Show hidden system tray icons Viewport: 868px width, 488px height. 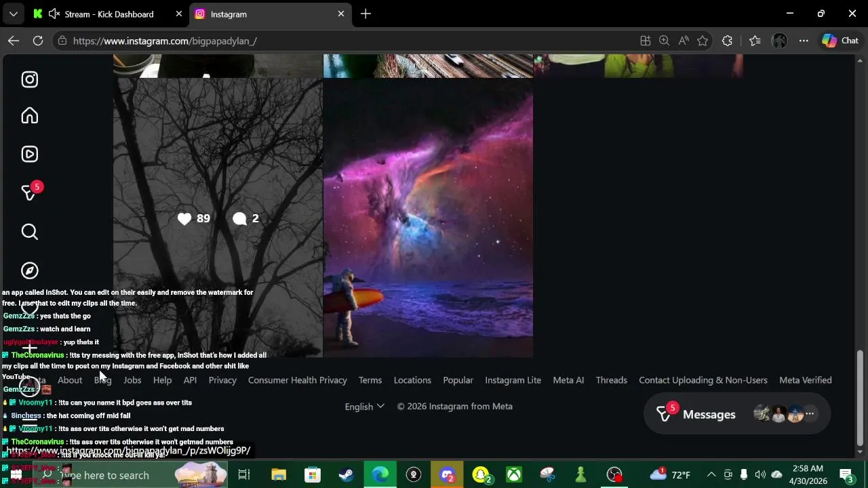tap(711, 475)
